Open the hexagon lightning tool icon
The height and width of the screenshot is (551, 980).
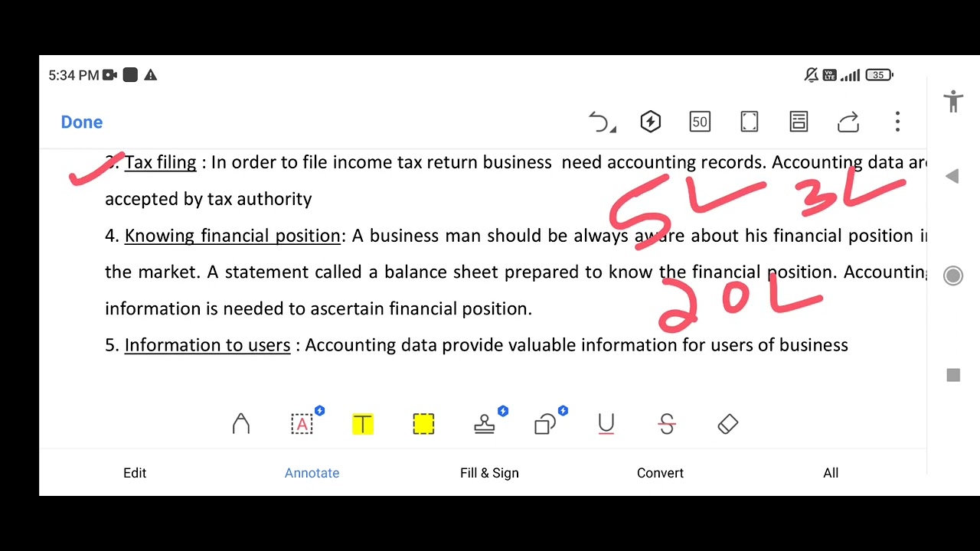pyautogui.click(x=650, y=122)
